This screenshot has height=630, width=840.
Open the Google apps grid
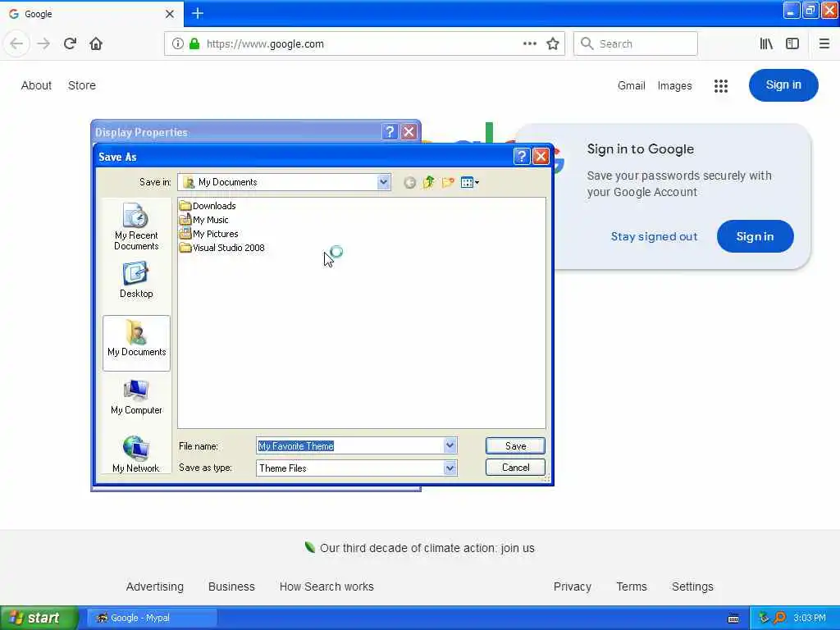click(x=720, y=85)
